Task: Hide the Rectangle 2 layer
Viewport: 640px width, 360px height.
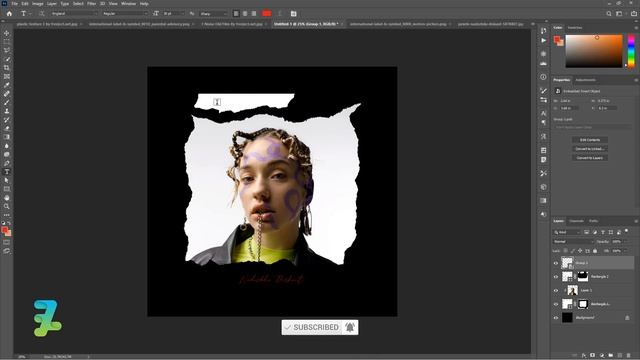Action: click(556, 277)
